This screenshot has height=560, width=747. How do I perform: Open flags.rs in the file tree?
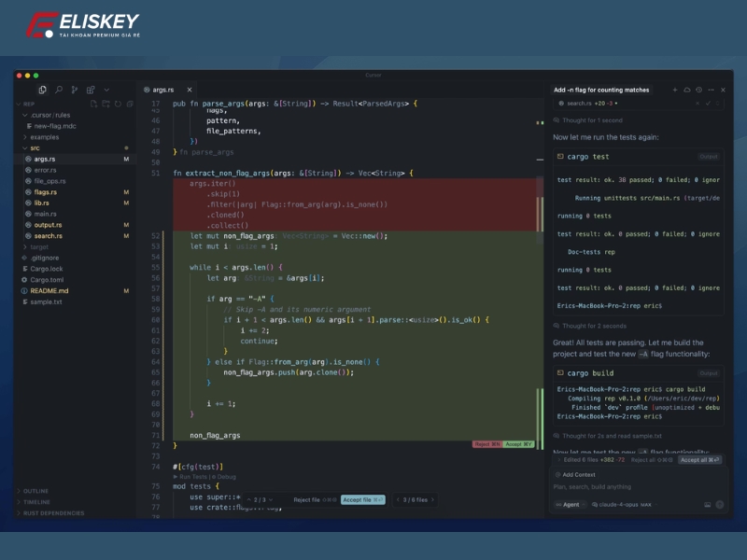[46, 192]
